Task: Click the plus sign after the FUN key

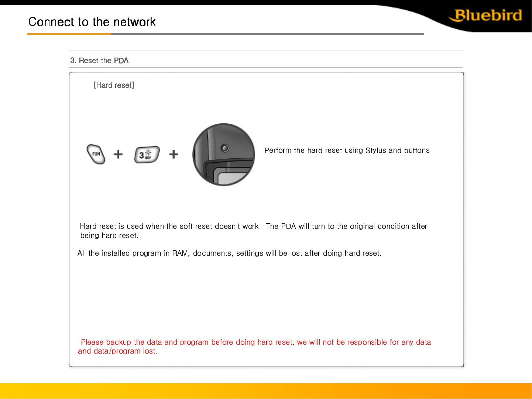Action: [x=118, y=154]
